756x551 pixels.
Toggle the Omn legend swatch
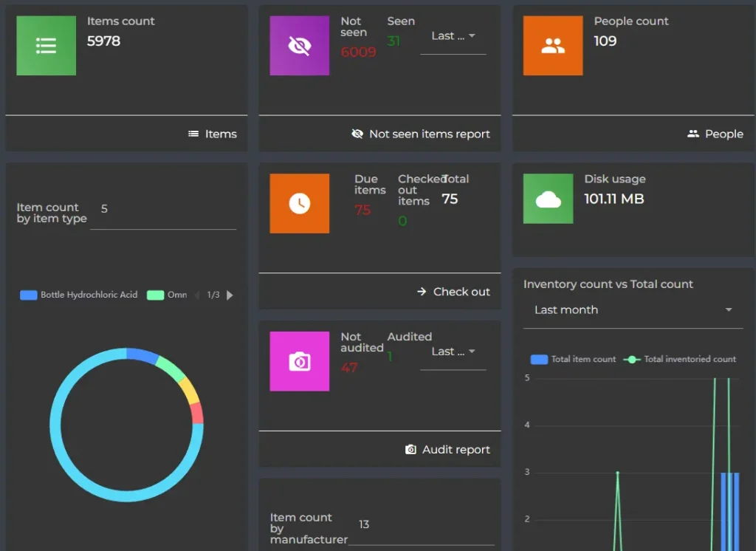(155, 295)
